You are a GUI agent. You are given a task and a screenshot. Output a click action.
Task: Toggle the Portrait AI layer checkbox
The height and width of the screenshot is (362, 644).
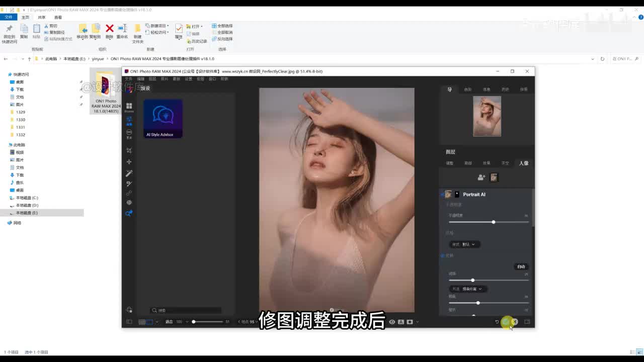point(442,195)
